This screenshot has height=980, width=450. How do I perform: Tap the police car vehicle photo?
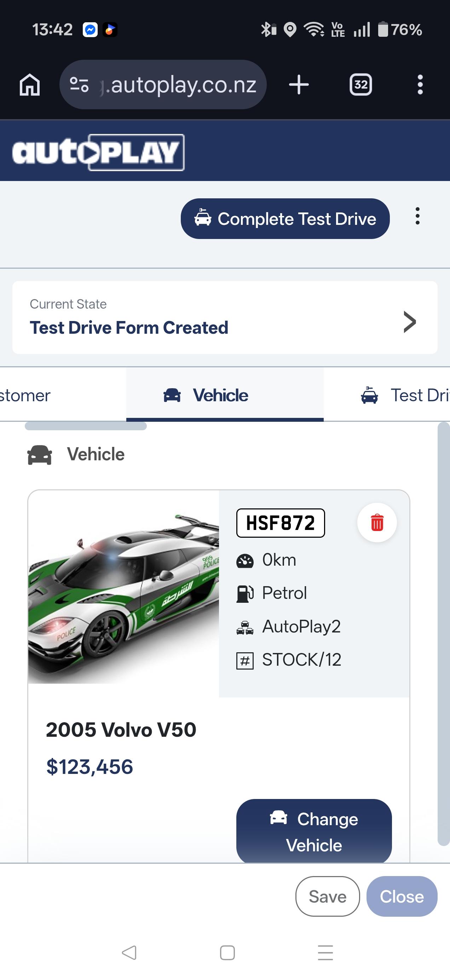(123, 594)
